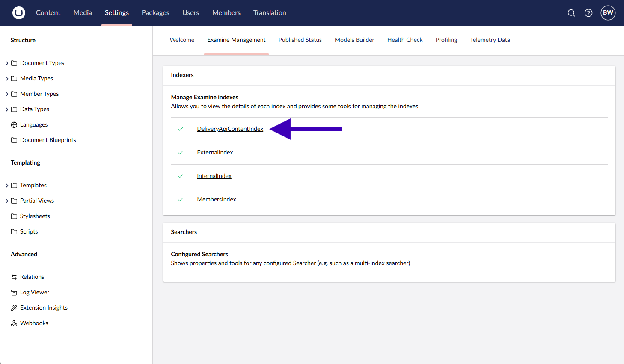Open the BW user avatar menu
The width and height of the screenshot is (624, 364).
click(x=608, y=13)
